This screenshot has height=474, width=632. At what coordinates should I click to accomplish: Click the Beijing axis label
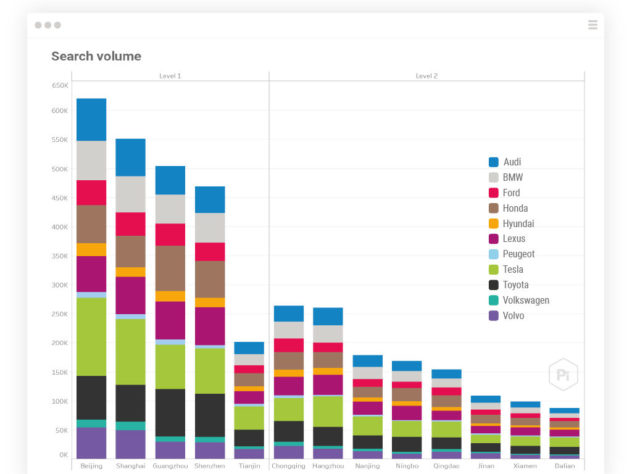point(91,466)
